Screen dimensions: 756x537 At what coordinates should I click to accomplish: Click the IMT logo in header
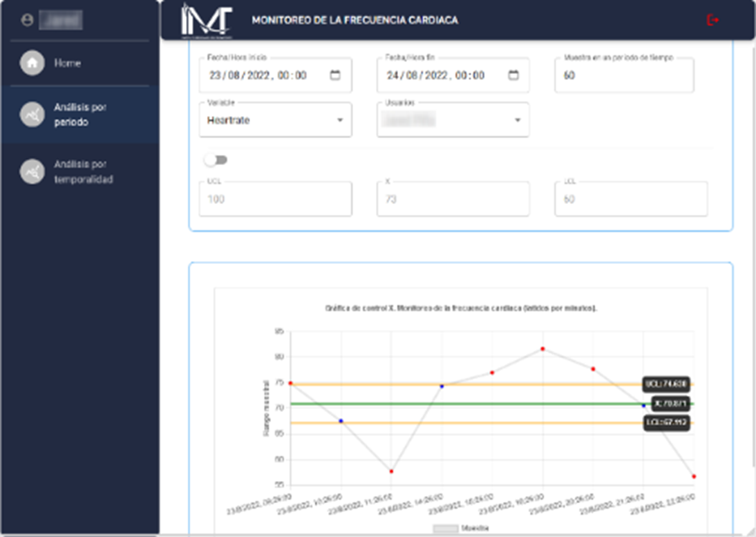[x=206, y=21]
